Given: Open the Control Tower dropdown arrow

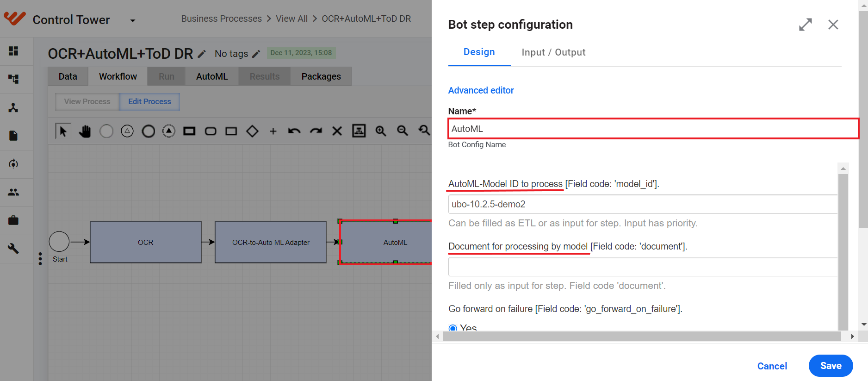Looking at the screenshot, I should [x=133, y=20].
